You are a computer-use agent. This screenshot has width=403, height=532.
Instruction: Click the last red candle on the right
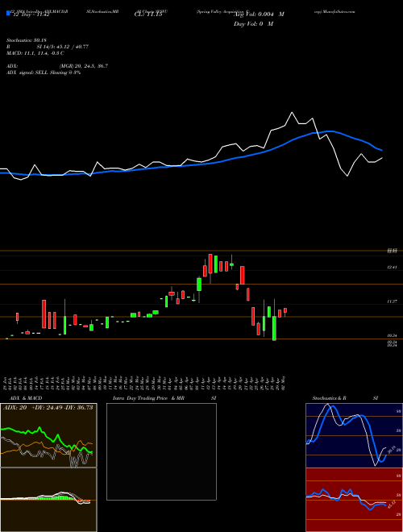pos(285,310)
